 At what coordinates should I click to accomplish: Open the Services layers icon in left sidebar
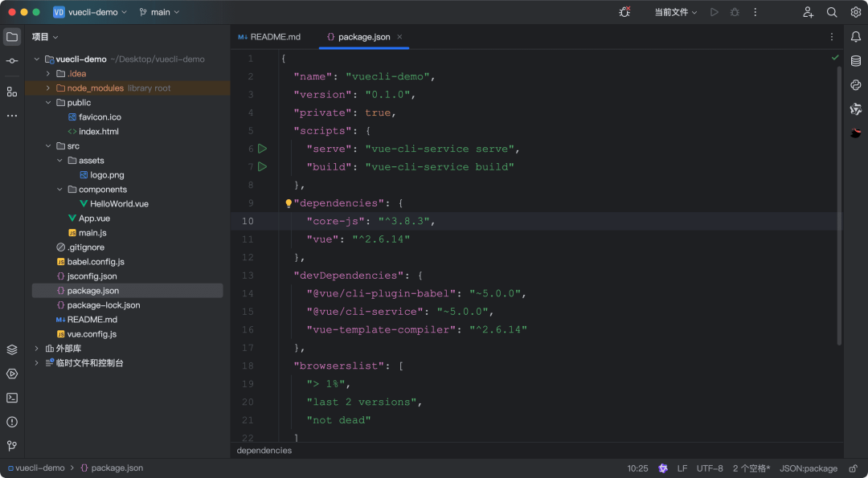[12, 349]
